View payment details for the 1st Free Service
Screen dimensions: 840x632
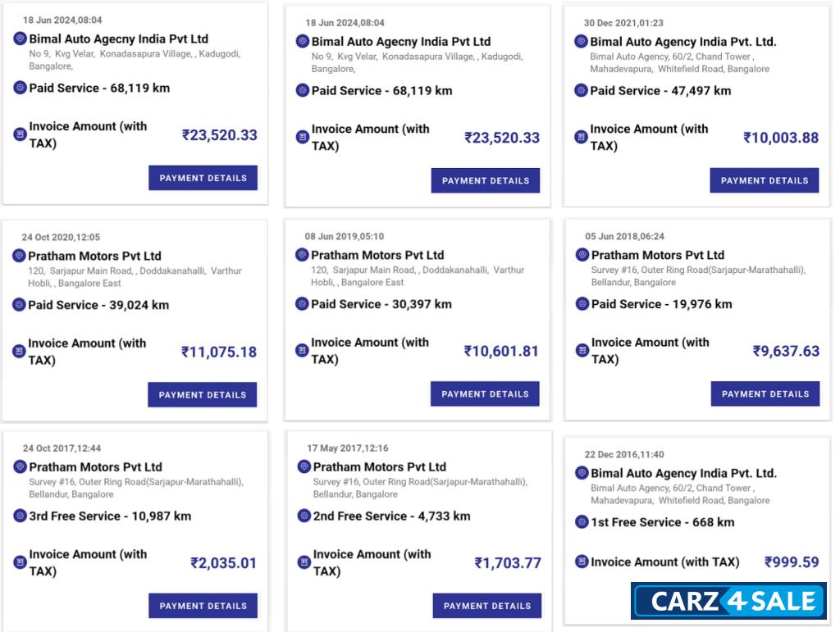click(x=765, y=606)
